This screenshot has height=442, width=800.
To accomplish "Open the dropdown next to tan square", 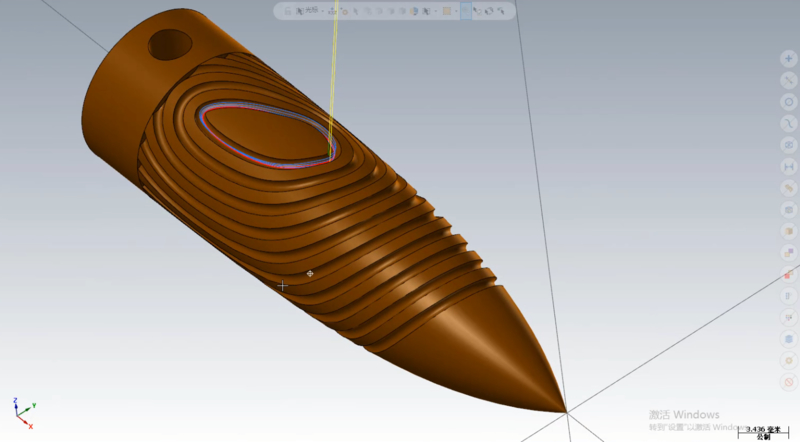I will (x=456, y=11).
